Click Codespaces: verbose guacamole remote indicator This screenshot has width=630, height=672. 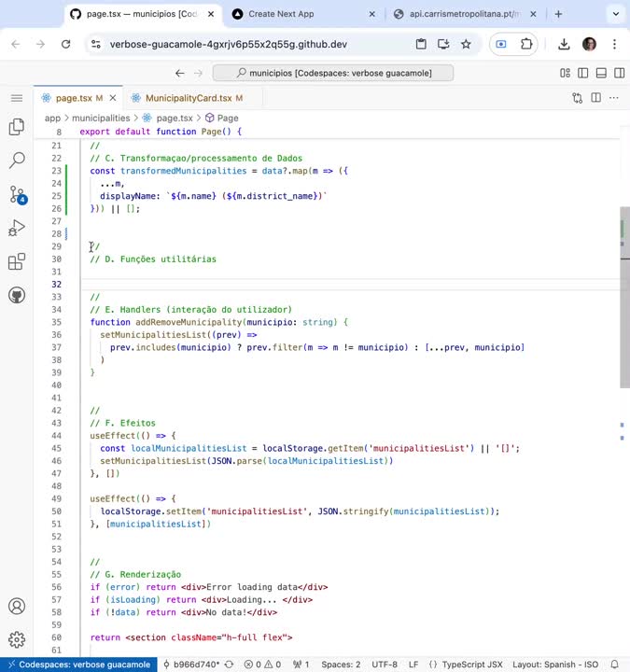(78, 665)
